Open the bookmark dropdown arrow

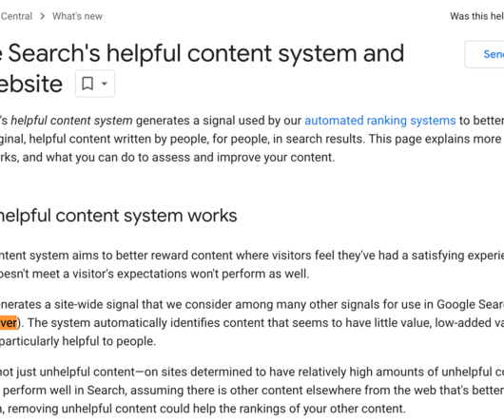coord(105,84)
